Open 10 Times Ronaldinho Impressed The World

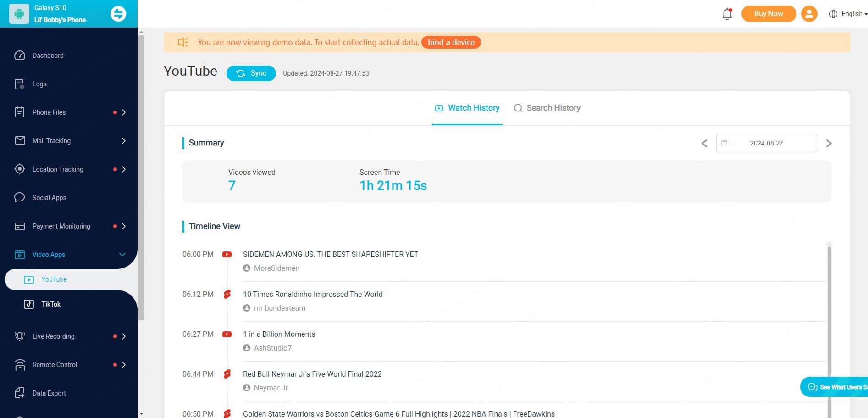313,294
